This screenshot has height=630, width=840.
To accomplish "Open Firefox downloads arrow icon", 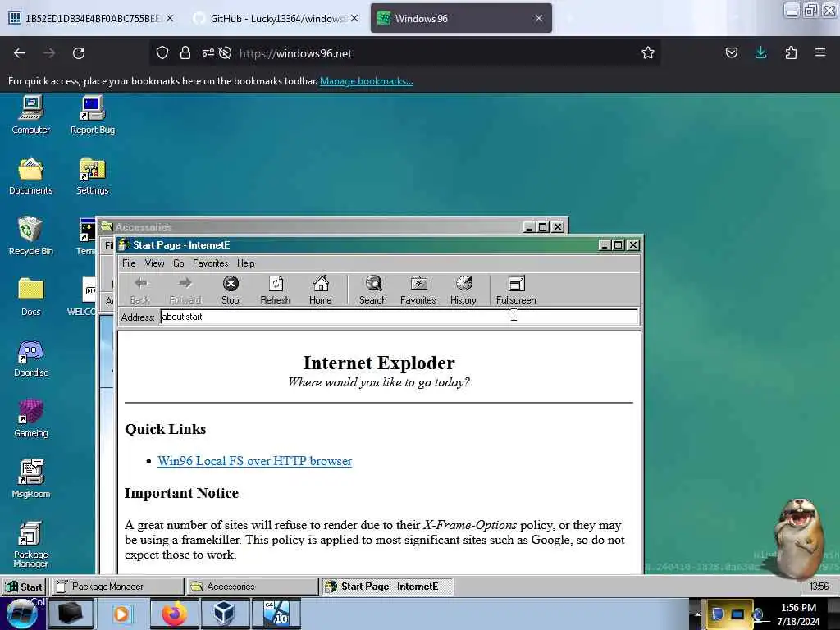I will click(x=760, y=52).
